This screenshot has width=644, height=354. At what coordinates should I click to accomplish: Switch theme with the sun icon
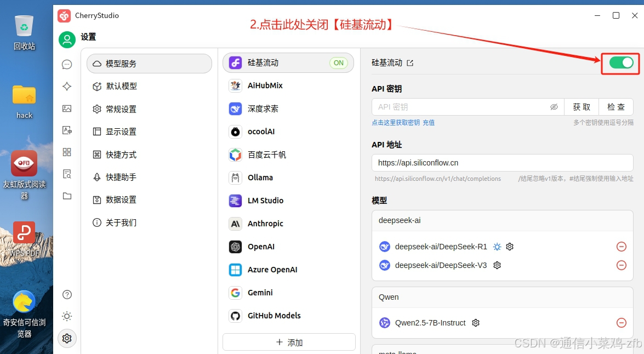pos(67,316)
